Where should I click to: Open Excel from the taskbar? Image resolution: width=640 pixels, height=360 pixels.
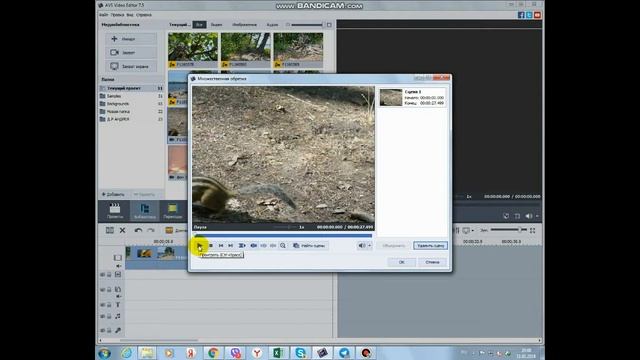278,353
